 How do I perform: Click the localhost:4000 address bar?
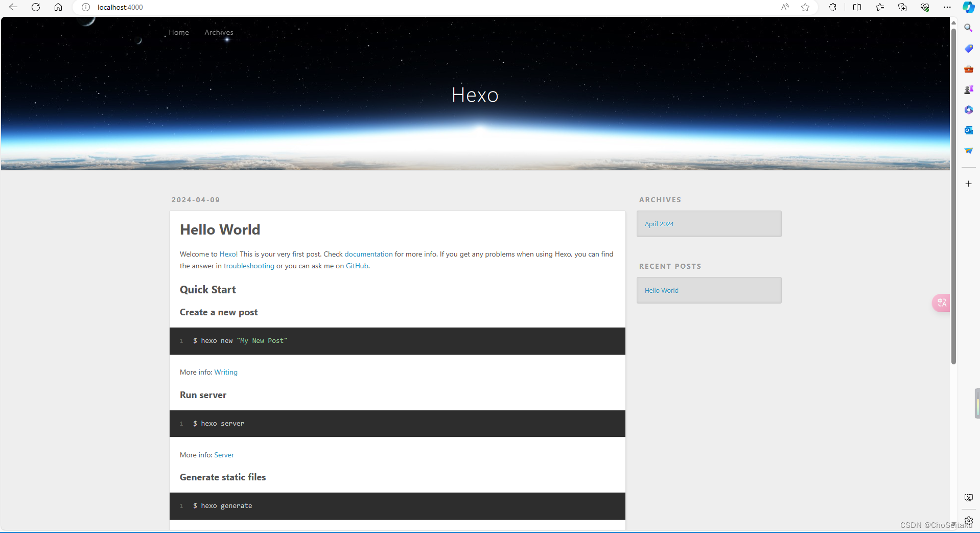click(x=120, y=7)
